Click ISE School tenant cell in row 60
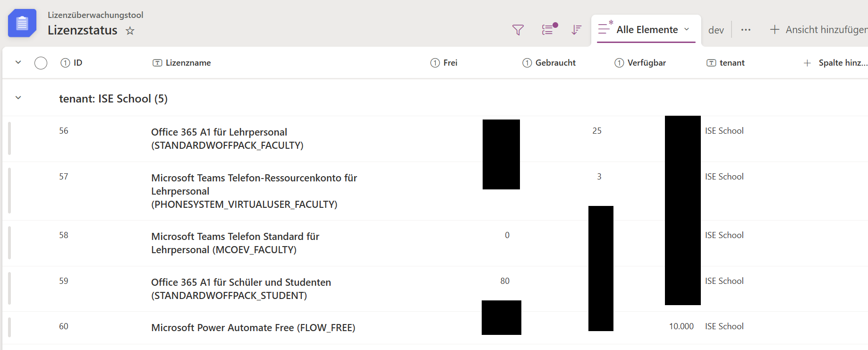The width and height of the screenshot is (868, 350). (x=724, y=326)
